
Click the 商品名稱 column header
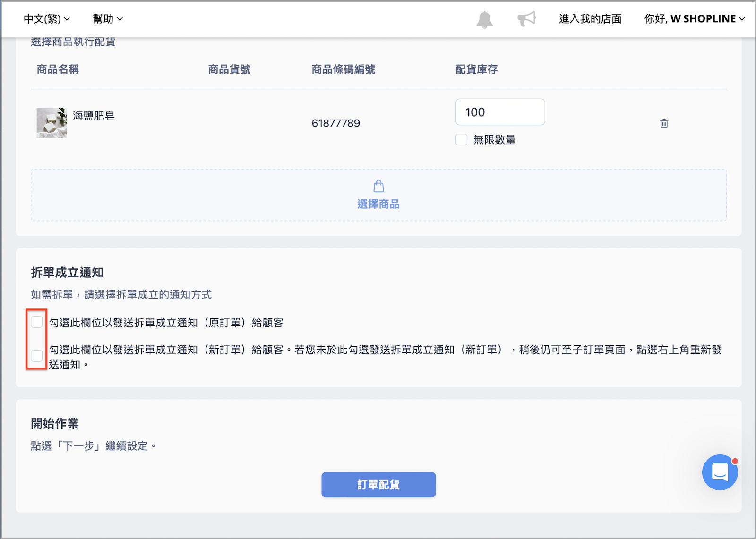(58, 69)
